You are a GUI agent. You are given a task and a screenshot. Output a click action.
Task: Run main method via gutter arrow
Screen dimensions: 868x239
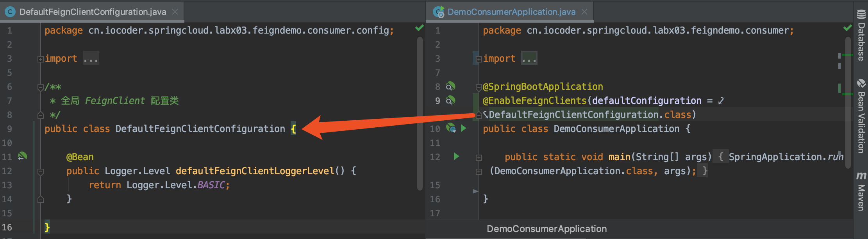coord(456,156)
